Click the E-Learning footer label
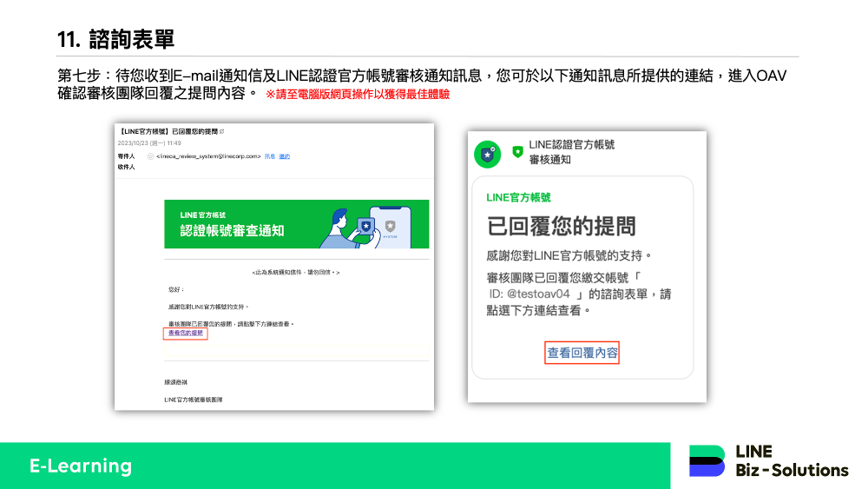The height and width of the screenshot is (489, 868). (x=80, y=466)
